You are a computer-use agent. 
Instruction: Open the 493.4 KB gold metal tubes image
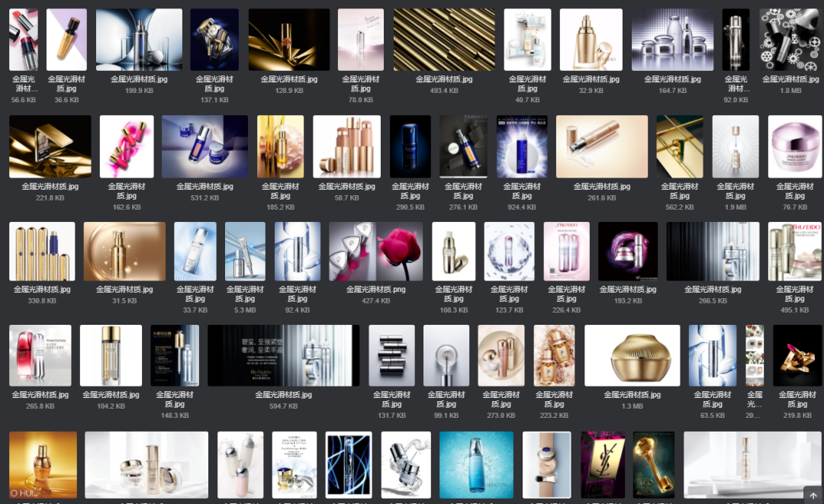tap(444, 38)
